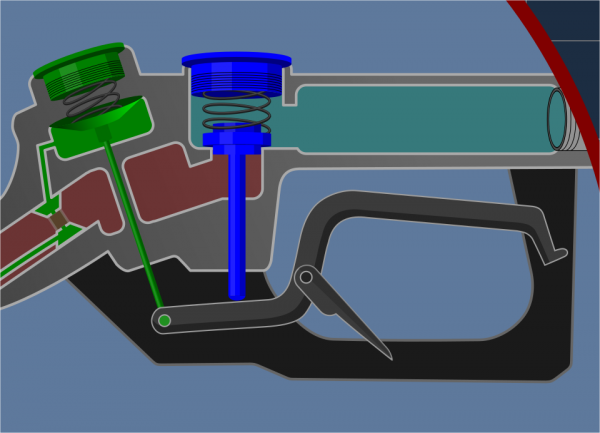Select the green diaphragm disc

[100, 123]
